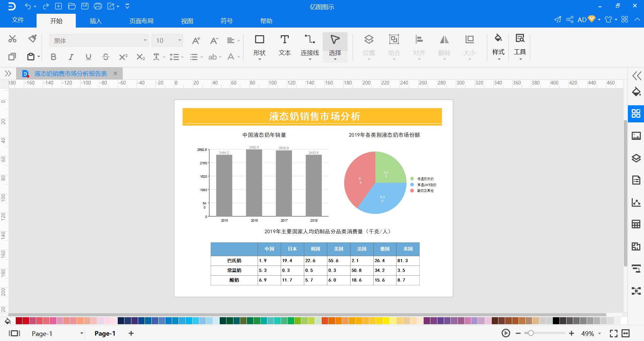
Task: Open the 页面布局 ribbon tab
Action: (x=141, y=21)
